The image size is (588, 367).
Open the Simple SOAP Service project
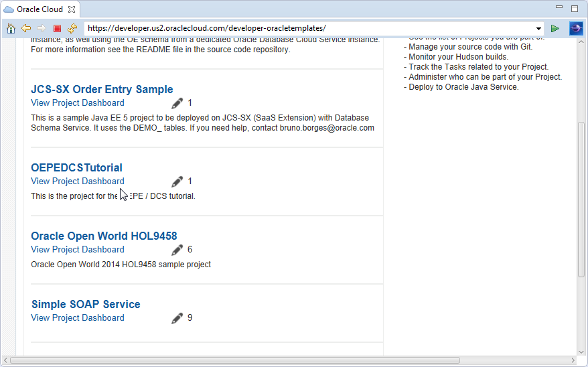pyautogui.click(x=86, y=304)
